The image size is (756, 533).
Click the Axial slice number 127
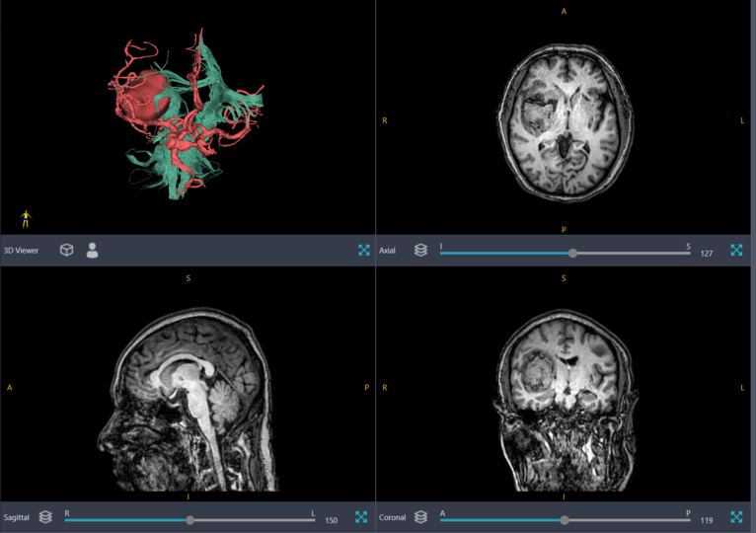point(707,254)
